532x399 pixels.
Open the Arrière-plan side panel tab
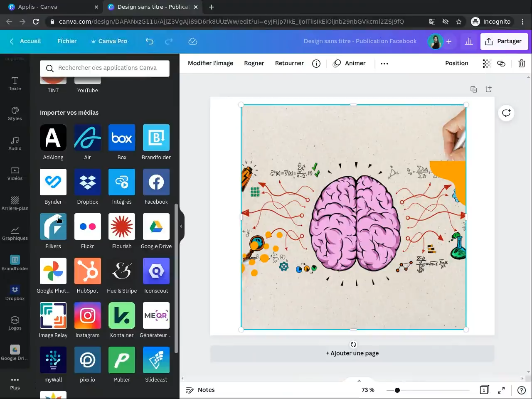pyautogui.click(x=15, y=203)
